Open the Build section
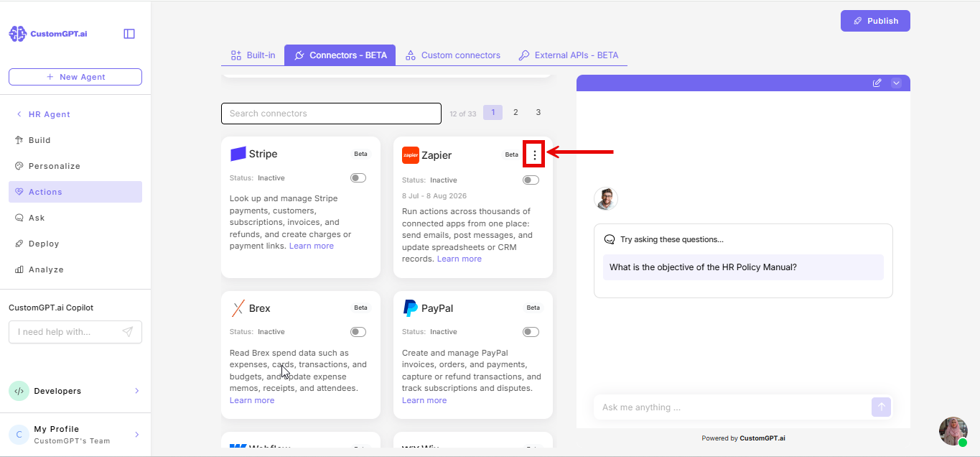The width and height of the screenshot is (980, 457). click(x=75, y=140)
